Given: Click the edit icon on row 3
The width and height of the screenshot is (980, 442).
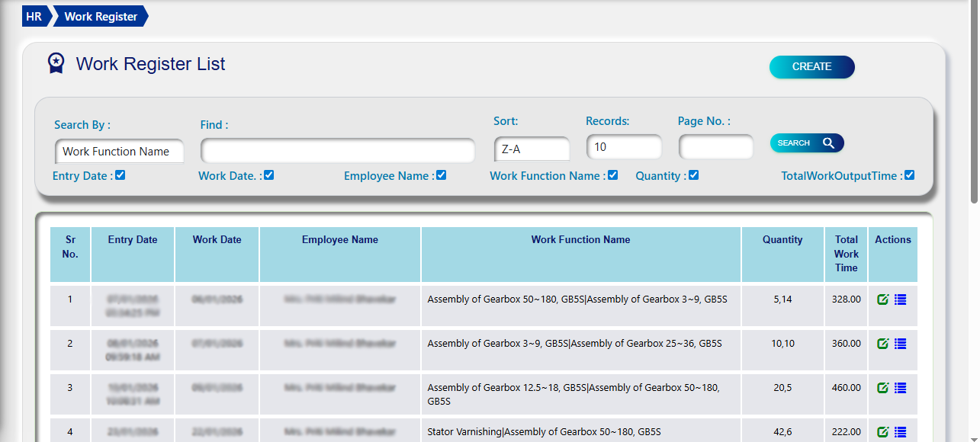Looking at the screenshot, I should (x=883, y=388).
